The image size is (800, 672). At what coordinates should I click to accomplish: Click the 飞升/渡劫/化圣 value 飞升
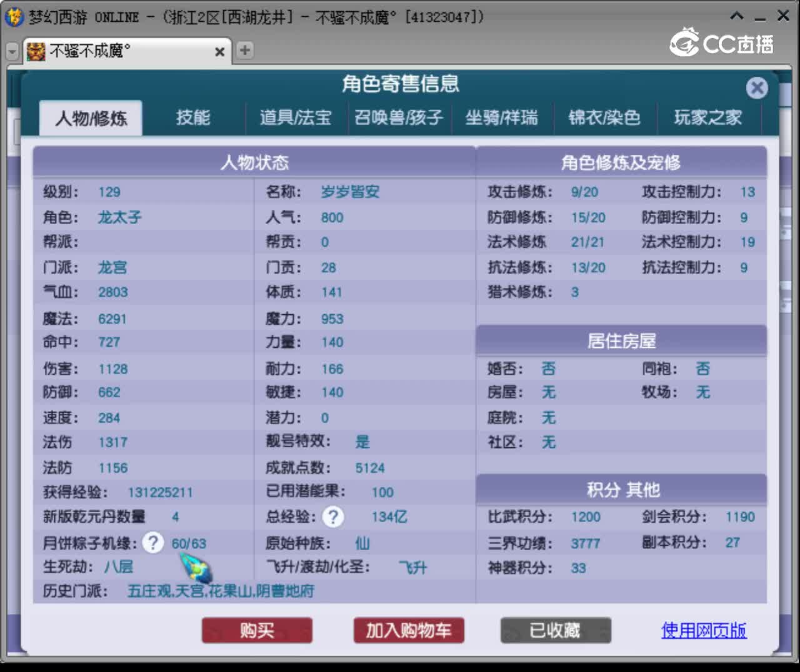click(413, 567)
